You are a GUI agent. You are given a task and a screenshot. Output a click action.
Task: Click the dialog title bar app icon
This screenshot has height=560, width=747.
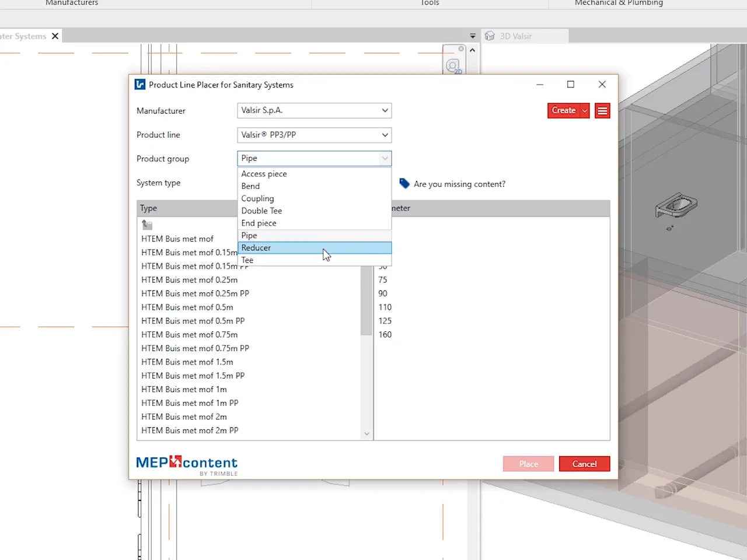pyautogui.click(x=140, y=85)
